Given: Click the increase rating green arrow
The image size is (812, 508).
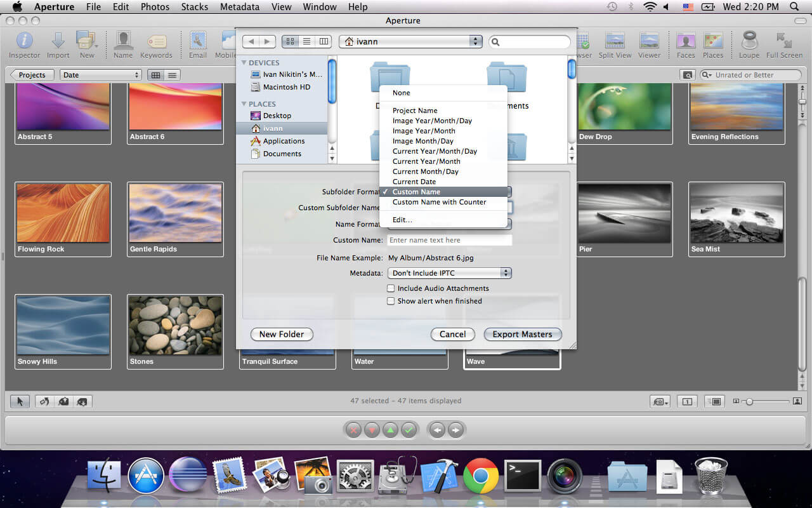Looking at the screenshot, I should (391, 430).
